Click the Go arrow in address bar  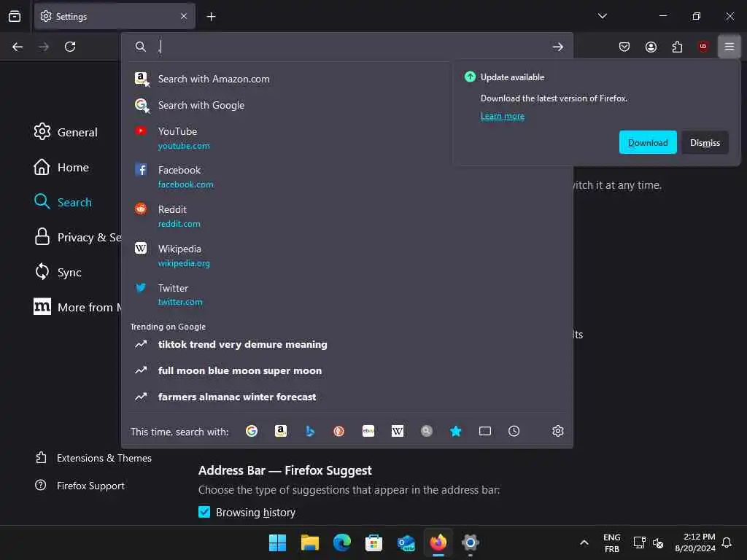[558, 47]
